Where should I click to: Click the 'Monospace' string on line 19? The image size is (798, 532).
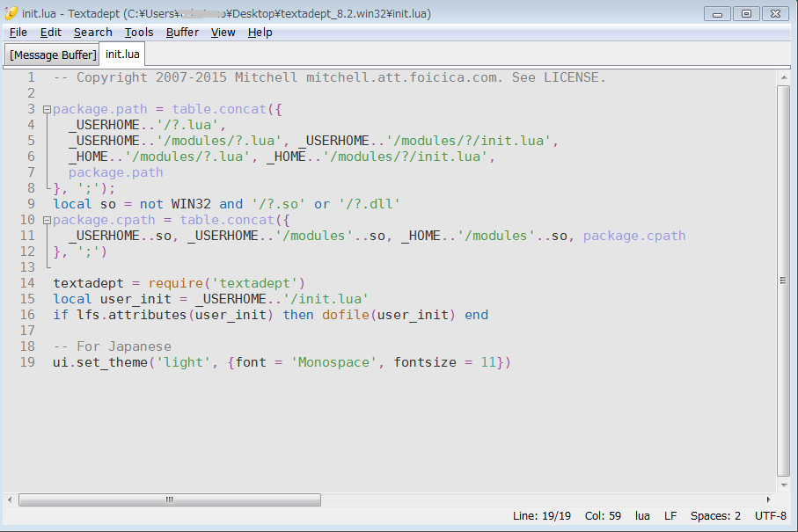click(333, 362)
